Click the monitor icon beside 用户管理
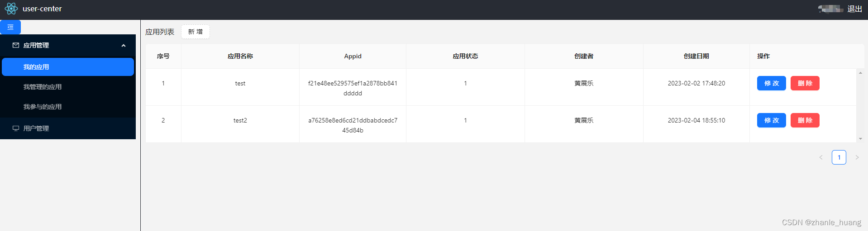Screen dimensions: 868x231 click(x=16, y=128)
